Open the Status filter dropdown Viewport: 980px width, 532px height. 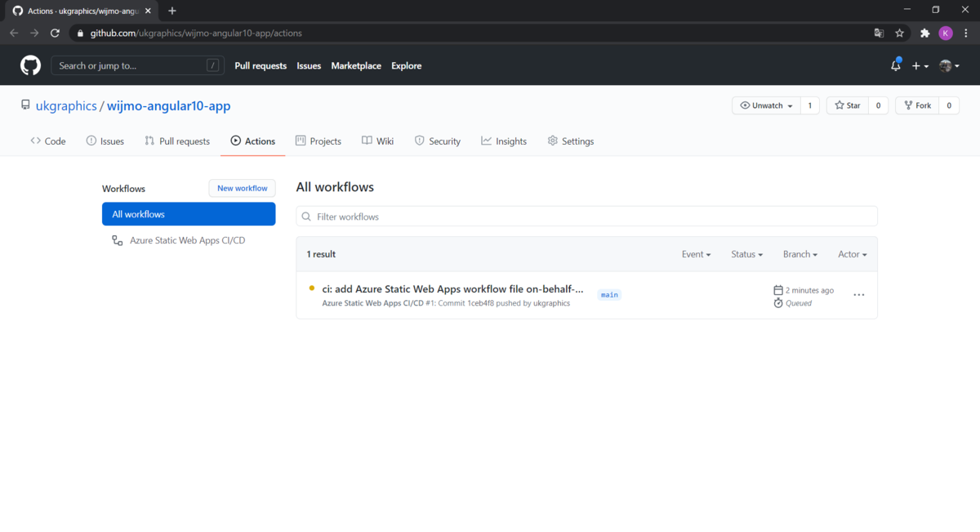pyautogui.click(x=746, y=254)
